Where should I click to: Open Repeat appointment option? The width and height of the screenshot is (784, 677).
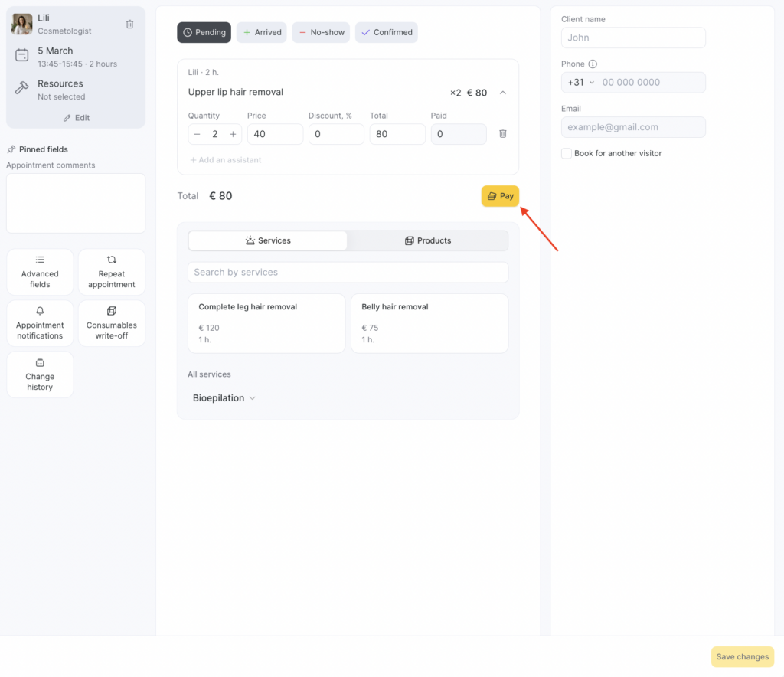coord(111,272)
